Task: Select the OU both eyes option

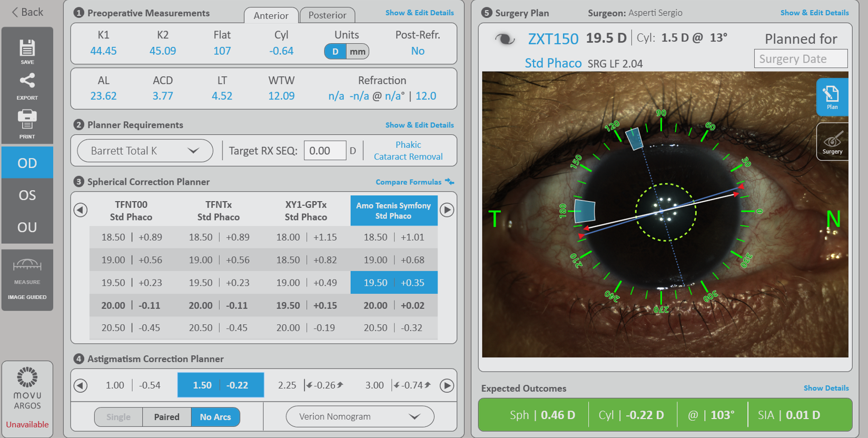Action: [27, 227]
